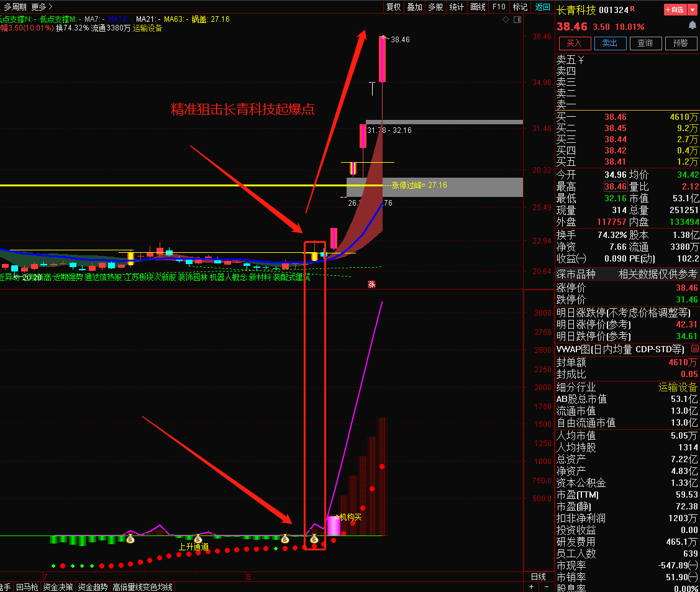Click the 市盈(TTM) 59.53 row
This screenshot has width=700, height=592.
tap(627, 494)
